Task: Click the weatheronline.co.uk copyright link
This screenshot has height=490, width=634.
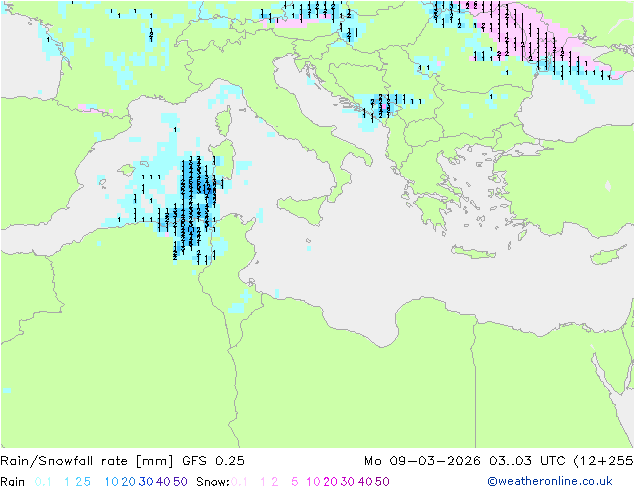Action: (550, 481)
